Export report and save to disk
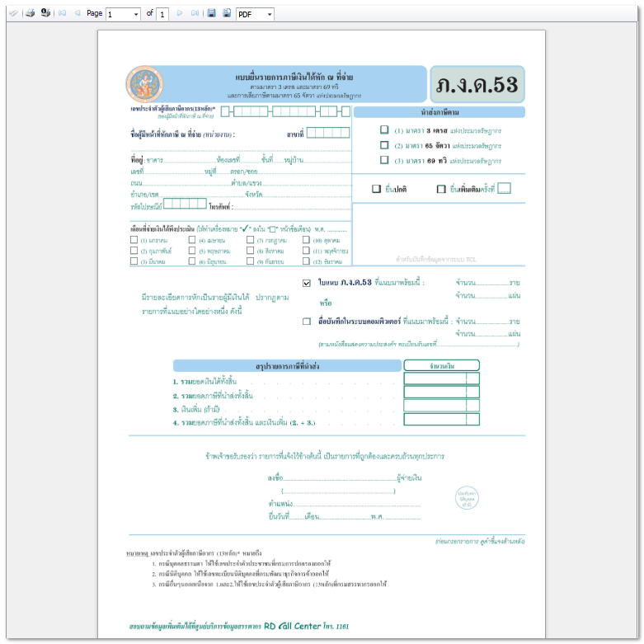Image resolution: width=644 pixels, height=644 pixels. click(212, 14)
